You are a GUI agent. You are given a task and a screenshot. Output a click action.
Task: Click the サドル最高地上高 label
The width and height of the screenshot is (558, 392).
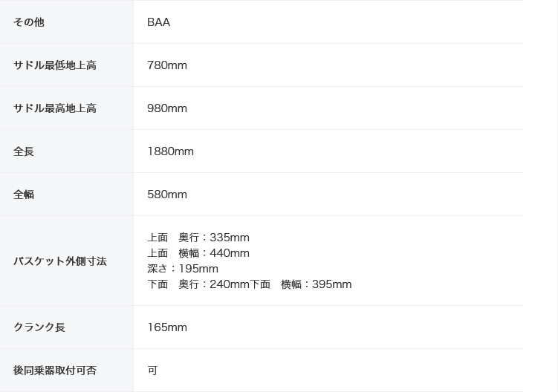54,108
